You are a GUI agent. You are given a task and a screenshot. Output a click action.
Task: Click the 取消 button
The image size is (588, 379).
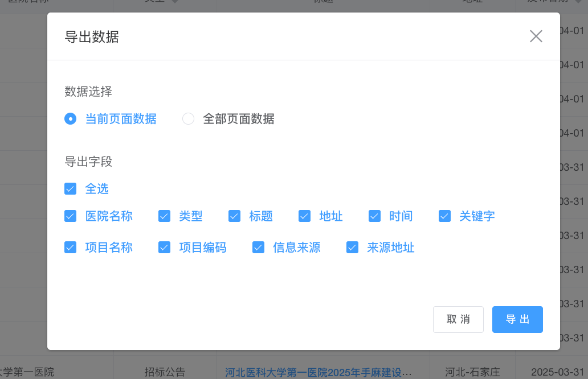click(x=458, y=319)
